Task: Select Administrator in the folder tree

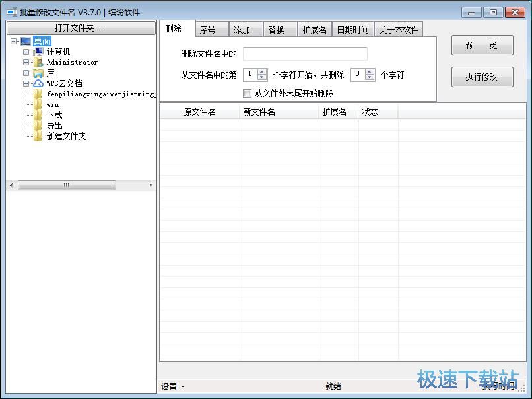Action: [x=72, y=63]
